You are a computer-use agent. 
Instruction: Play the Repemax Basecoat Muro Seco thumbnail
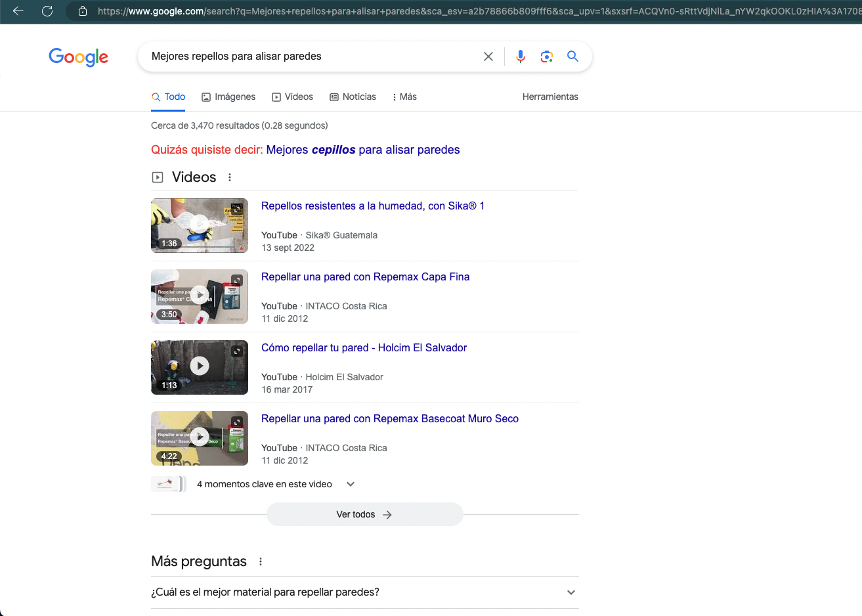click(200, 438)
